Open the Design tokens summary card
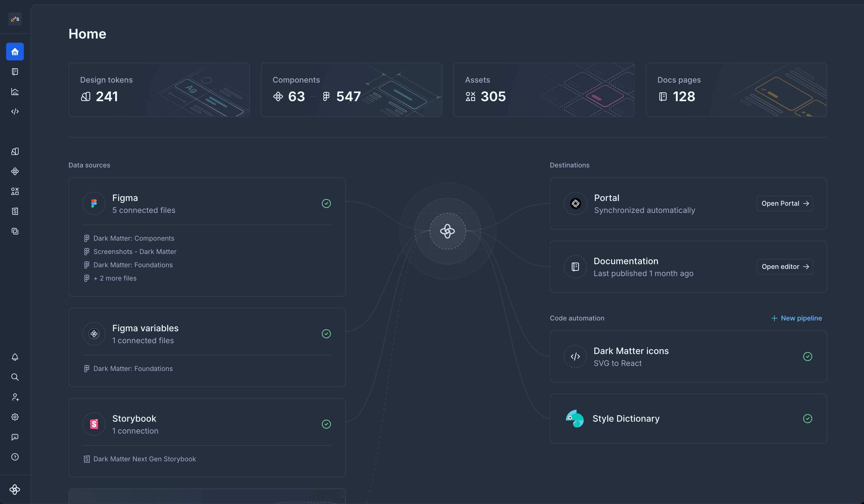864x504 pixels. tap(159, 90)
